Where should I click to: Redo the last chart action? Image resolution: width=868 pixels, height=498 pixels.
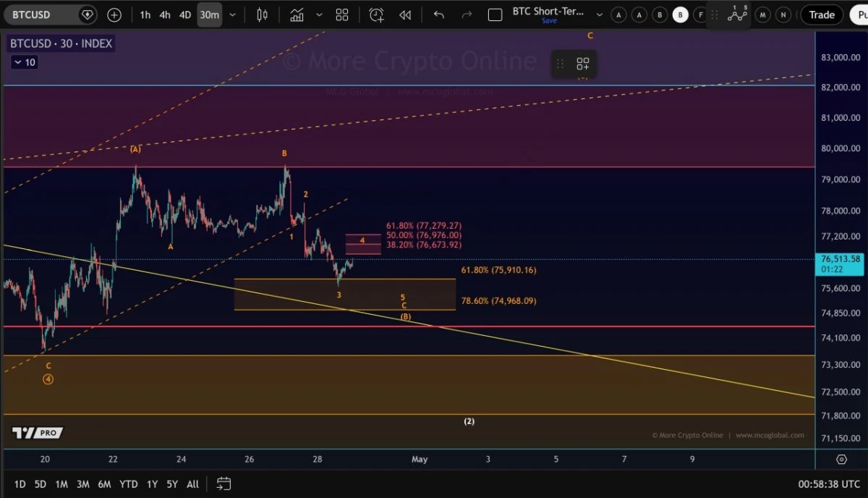click(x=467, y=14)
